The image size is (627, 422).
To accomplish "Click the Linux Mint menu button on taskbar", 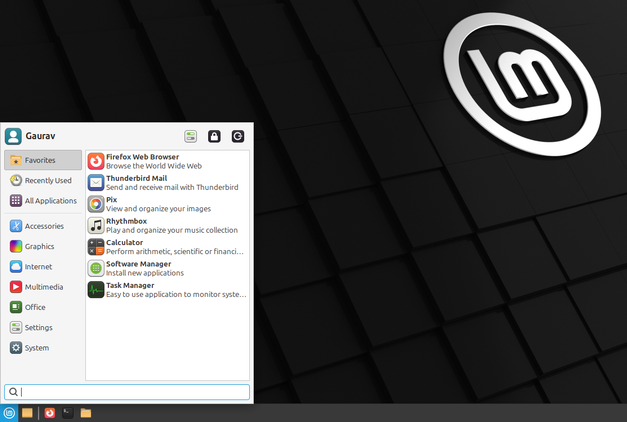I will click(9, 413).
